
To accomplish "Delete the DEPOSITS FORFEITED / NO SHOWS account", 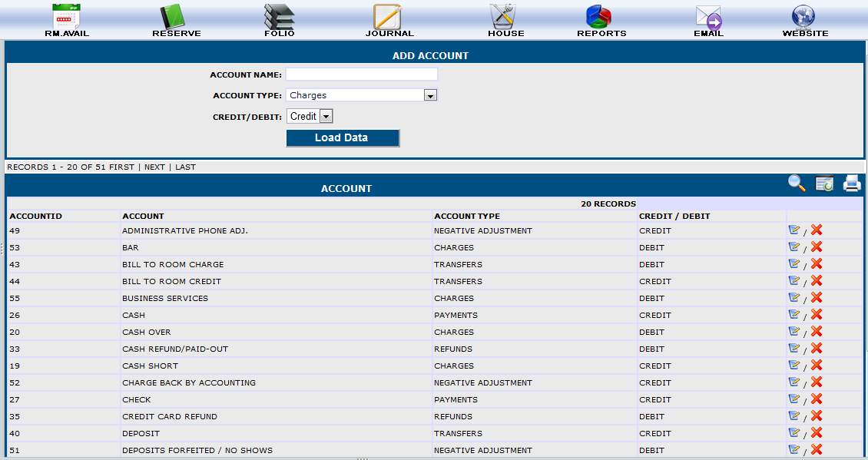I will click(817, 449).
